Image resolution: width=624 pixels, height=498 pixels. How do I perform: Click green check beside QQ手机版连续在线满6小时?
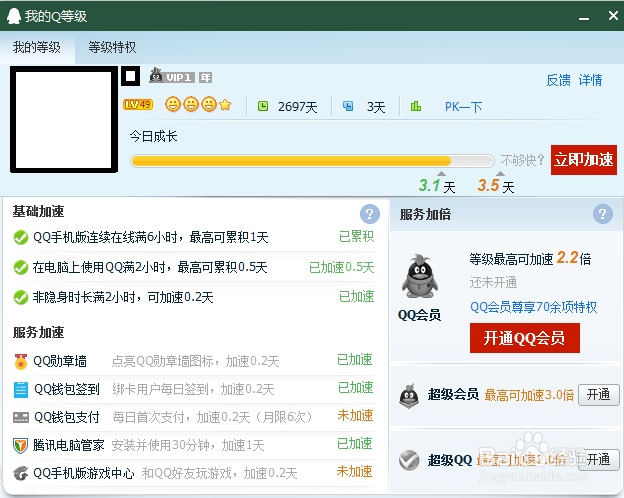[20, 238]
